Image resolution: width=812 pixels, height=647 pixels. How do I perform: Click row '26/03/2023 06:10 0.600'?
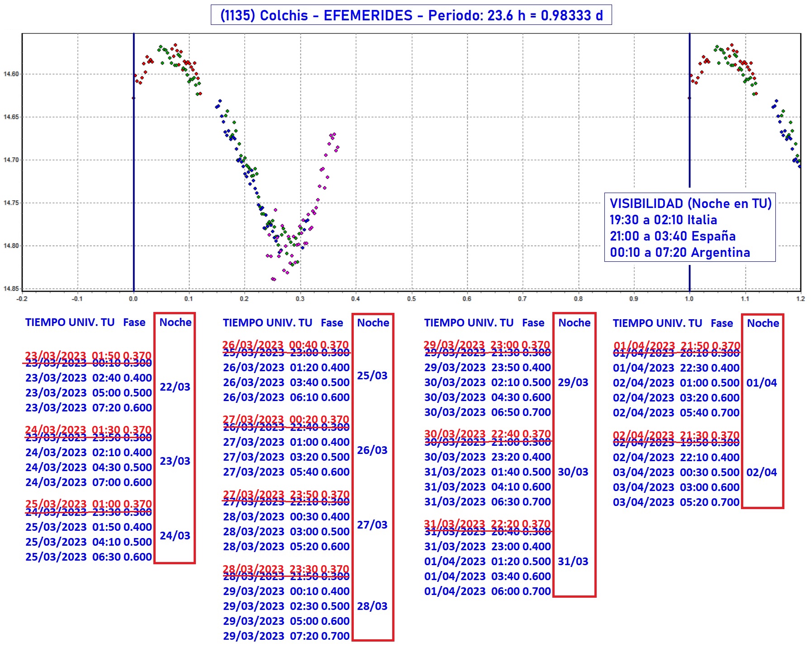point(286,397)
